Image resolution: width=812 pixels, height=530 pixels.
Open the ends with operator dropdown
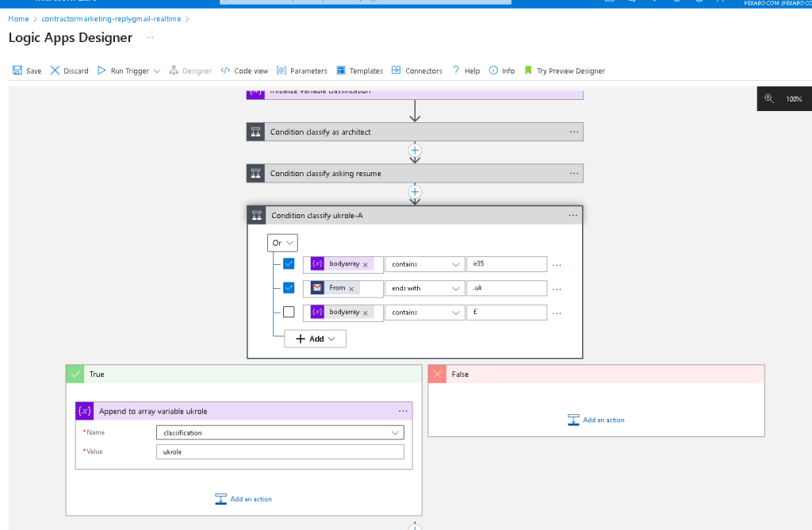pos(425,288)
